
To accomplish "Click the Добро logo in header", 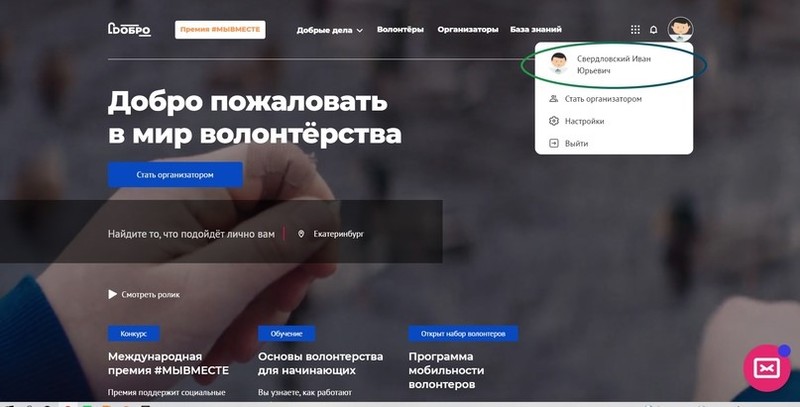I will coord(129,30).
